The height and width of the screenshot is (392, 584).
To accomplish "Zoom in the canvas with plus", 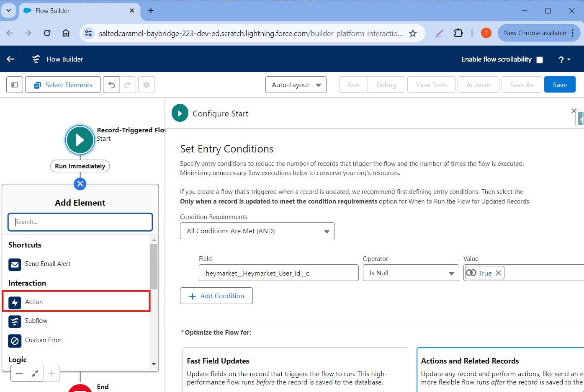I will click(51, 373).
